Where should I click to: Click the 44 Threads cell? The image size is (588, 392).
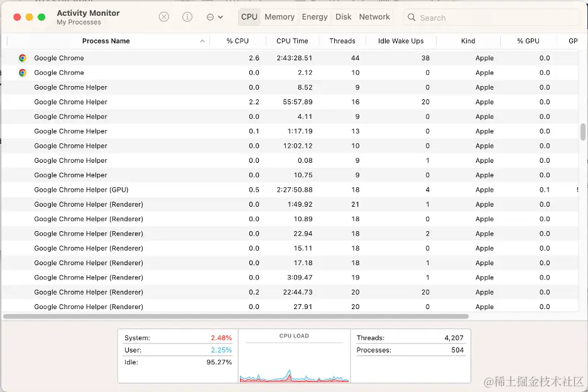coord(355,58)
